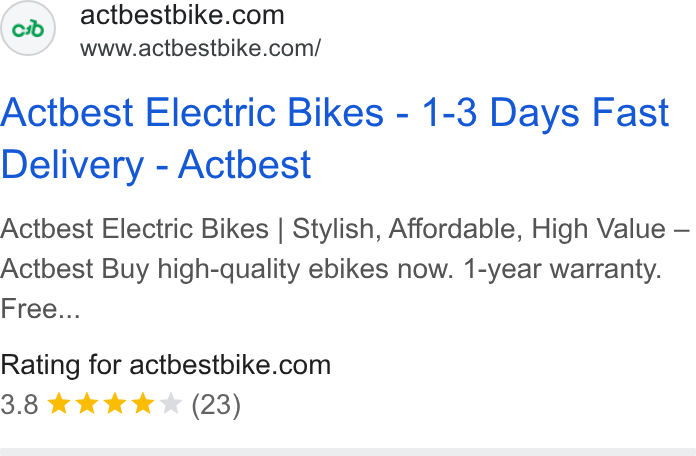Viewport: 696px width, 456px height.
Task: Click the first gold rating star
Action: click(x=59, y=404)
